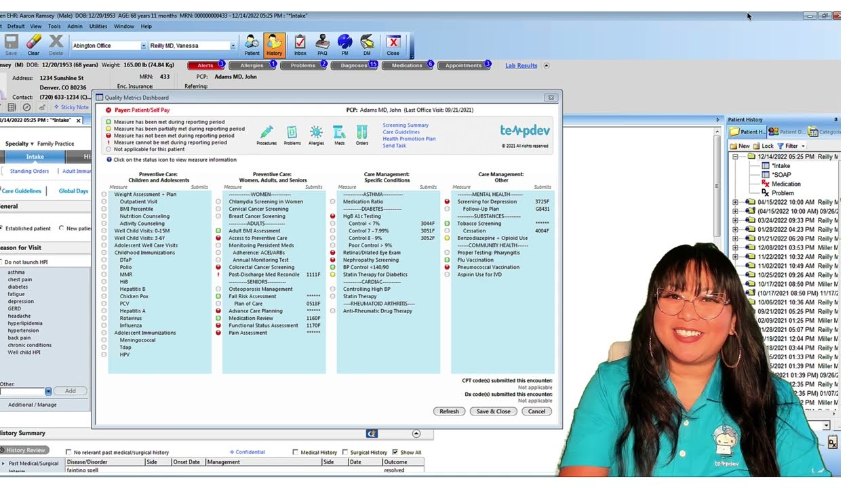This screenshot has height=488, width=868.
Task: Open the Utilities menu
Action: [x=98, y=26]
